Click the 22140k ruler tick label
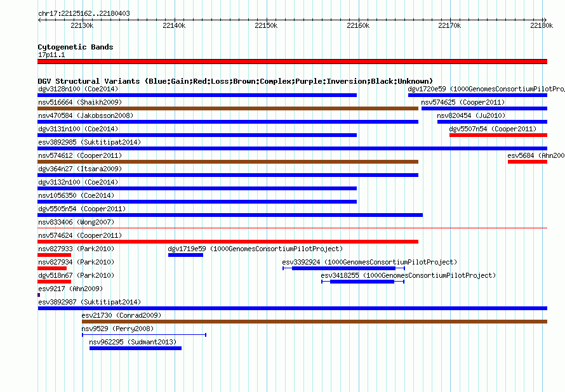Image resolution: width=565 pixels, height=392 pixels. [174, 25]
